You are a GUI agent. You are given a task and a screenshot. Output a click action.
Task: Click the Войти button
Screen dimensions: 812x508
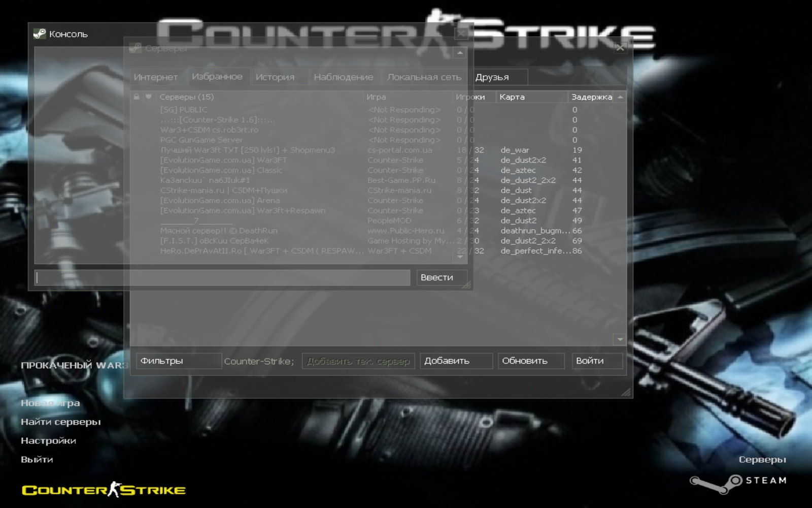click(x=597, y=361)
